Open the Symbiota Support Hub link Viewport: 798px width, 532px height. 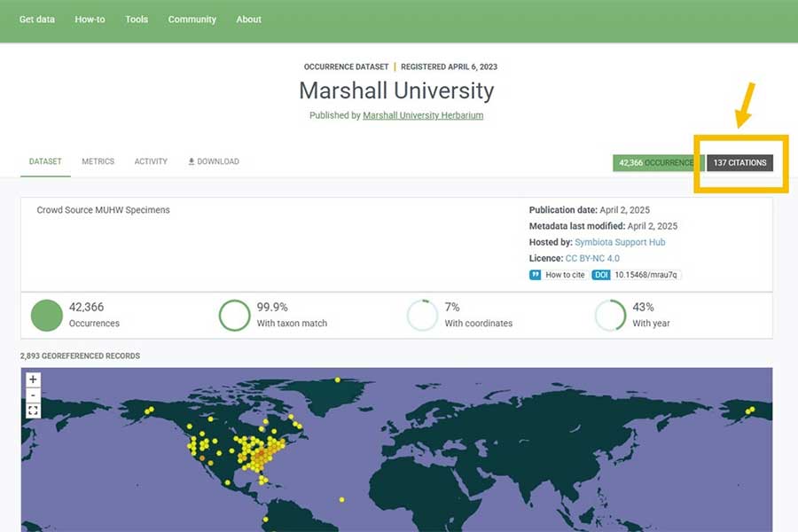(620, 242)
